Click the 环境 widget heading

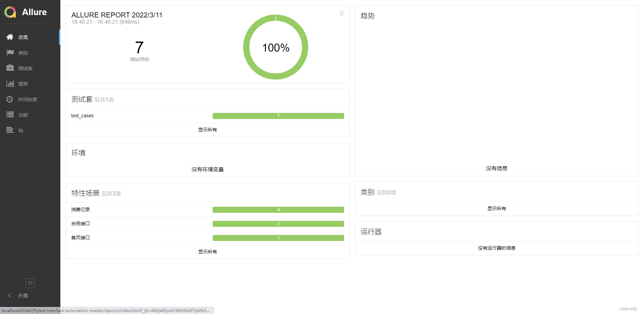point(78,153)
